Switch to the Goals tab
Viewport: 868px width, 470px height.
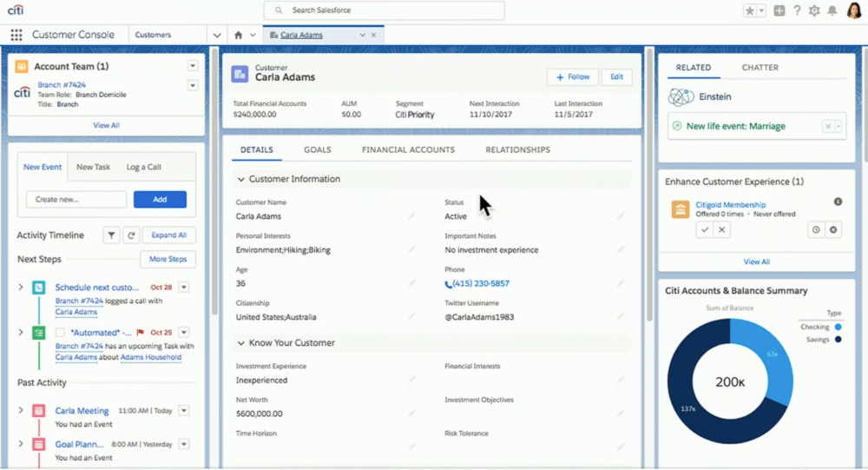coord(317,149)
